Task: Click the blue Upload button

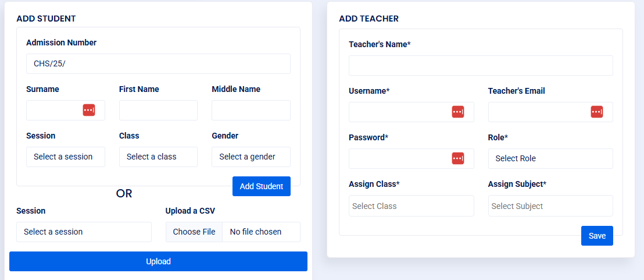Action: click(158, 261)
